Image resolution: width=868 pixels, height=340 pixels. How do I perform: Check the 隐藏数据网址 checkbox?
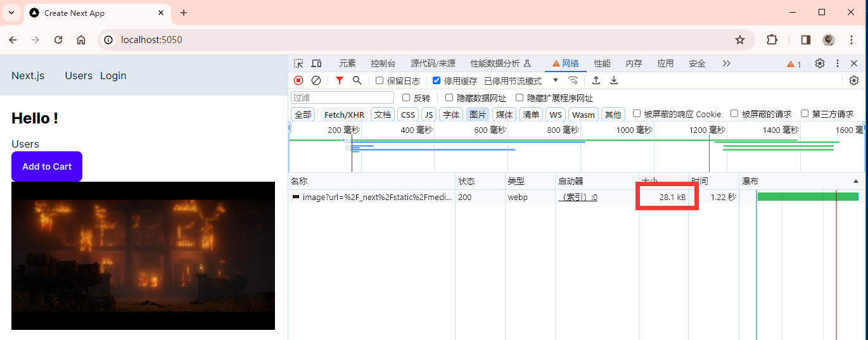449,98
